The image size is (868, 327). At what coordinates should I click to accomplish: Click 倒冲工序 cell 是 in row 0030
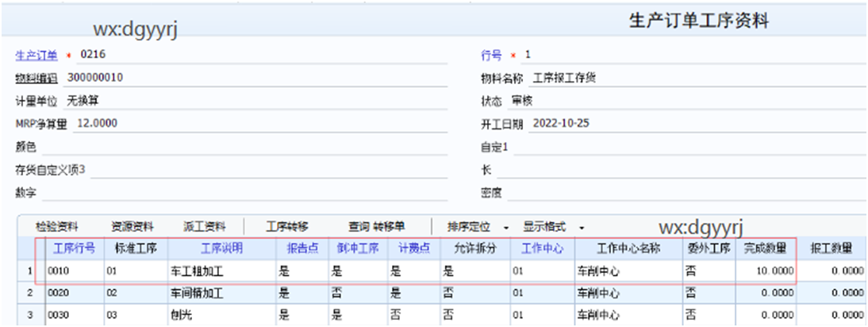(x=358, y=315)
